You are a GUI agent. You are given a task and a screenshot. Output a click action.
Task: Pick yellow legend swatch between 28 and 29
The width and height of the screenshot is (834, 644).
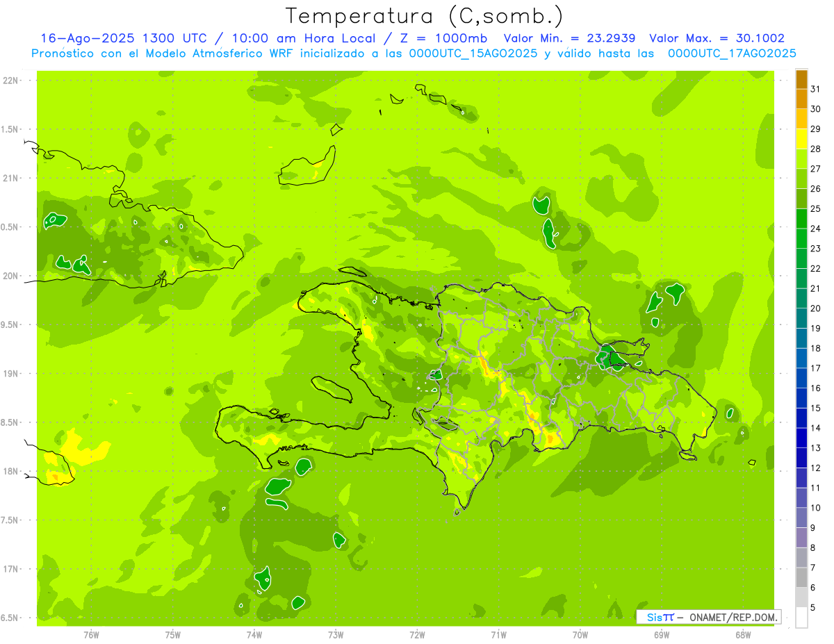[801, 140]
